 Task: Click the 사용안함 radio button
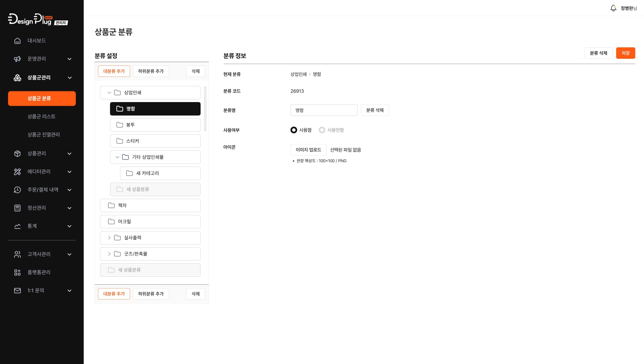click(322, 130)
